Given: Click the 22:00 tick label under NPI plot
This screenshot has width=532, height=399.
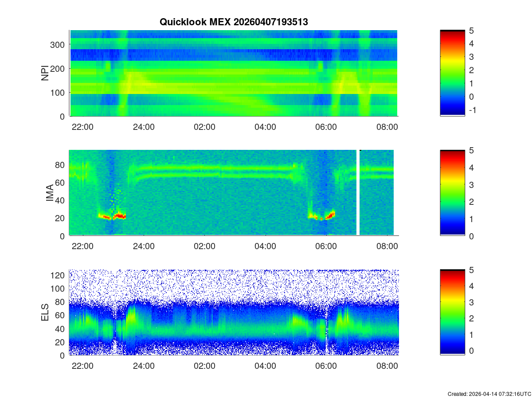Looking at the screenshot, I should coord(83,127).
